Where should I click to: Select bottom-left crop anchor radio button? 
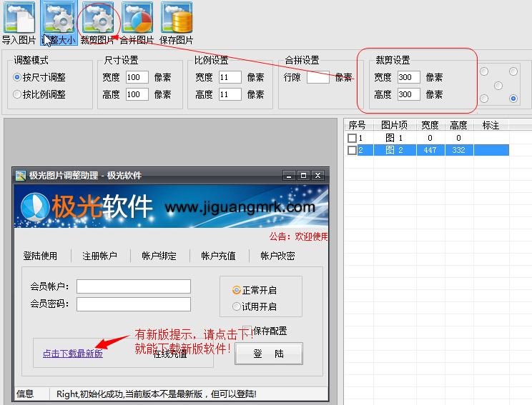[x=484, y=99]
